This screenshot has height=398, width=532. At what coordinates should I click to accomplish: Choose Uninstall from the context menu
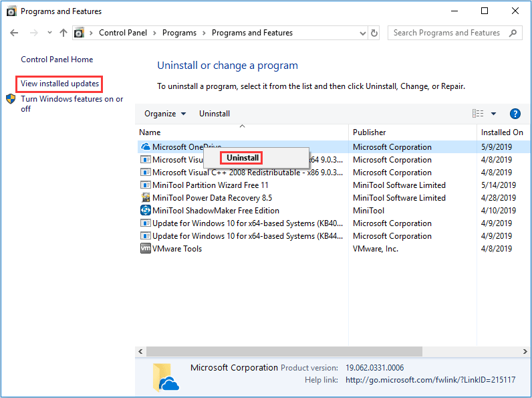(x=243, y=158)
